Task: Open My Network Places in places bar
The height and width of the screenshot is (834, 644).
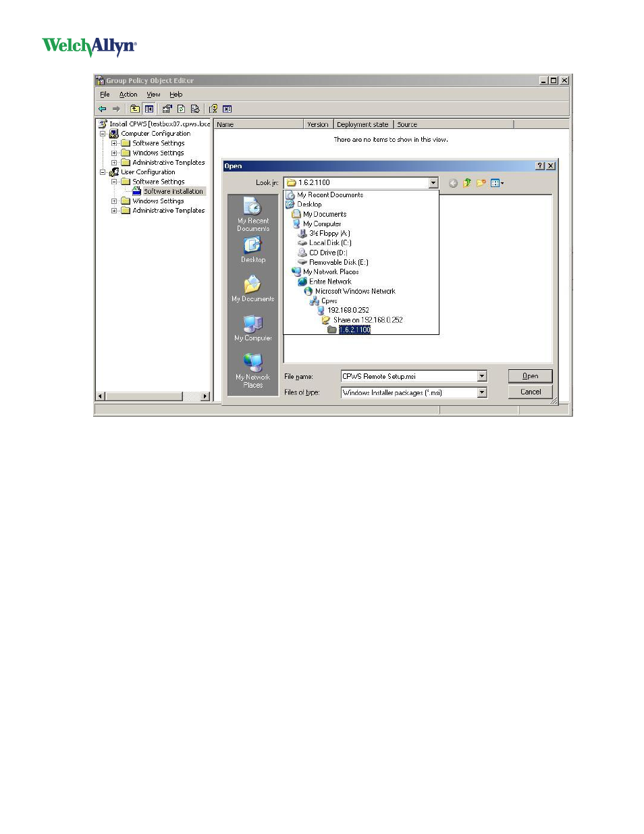Action: 253,370
